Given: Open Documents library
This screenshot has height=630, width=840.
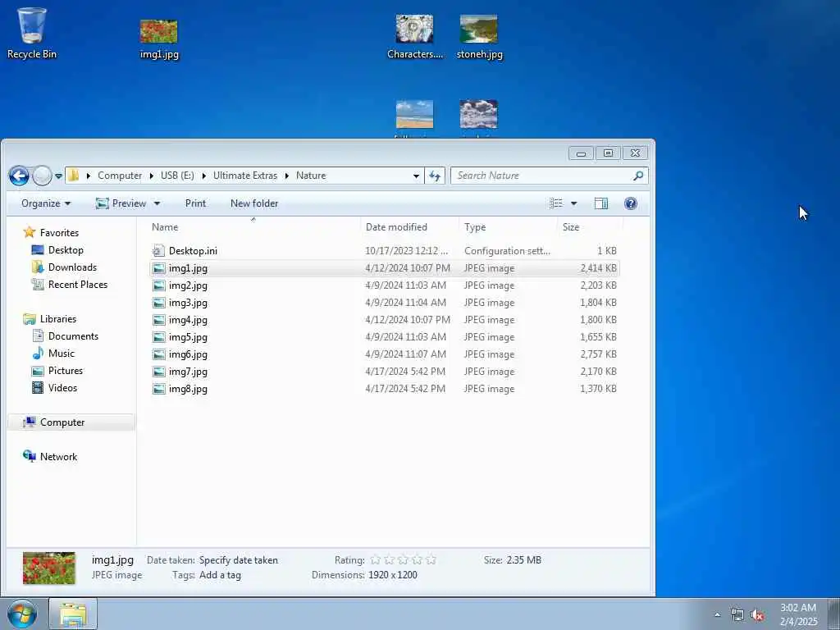Looking at the screenshot, I should (x=66, y=336).
